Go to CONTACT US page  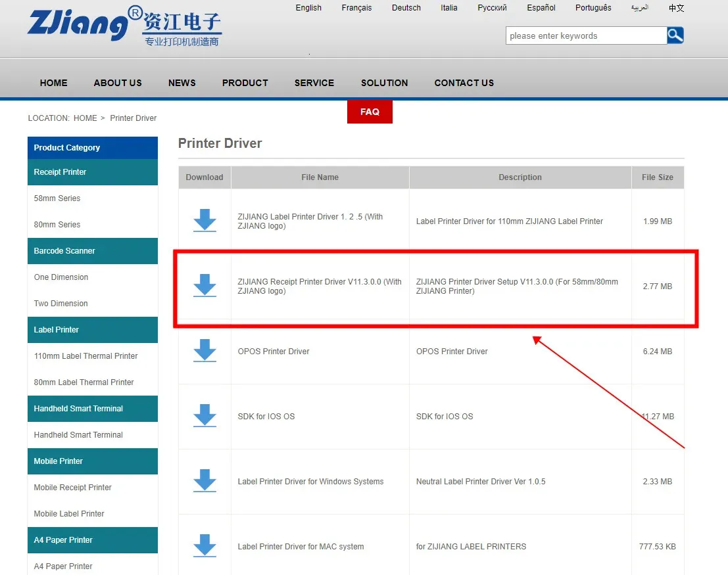(464, 83)
